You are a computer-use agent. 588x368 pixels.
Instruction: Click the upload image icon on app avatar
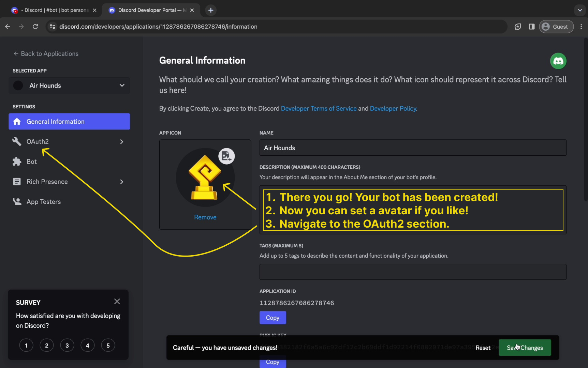point(226,156)
